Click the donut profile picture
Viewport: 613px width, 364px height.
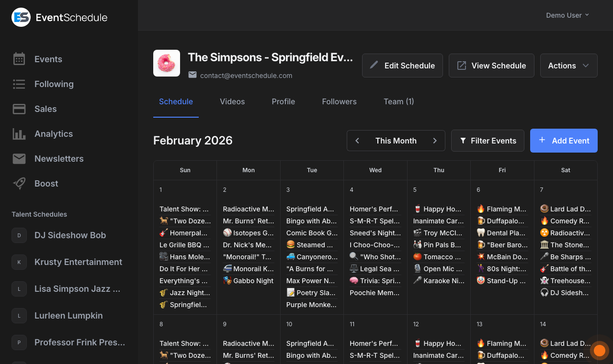tap(166, 63)
